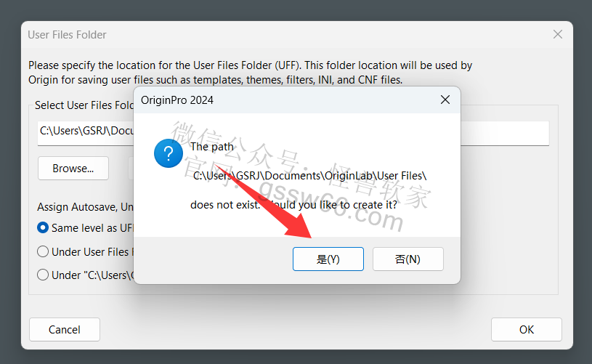This screenshot has width=592, height=364.
Task: Click the blue question mark icon
Action: [169, 153]
